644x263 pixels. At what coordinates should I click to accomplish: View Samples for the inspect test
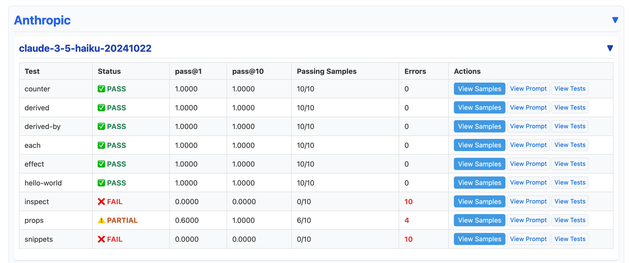point(479,202)
